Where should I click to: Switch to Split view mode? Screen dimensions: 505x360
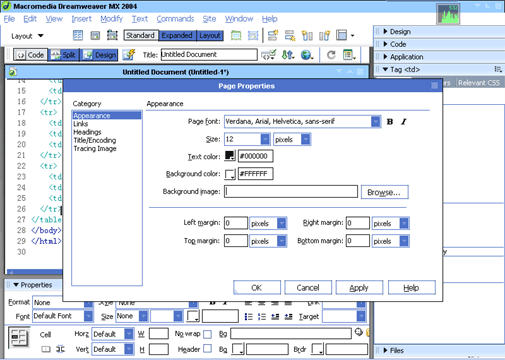point(64,55)
